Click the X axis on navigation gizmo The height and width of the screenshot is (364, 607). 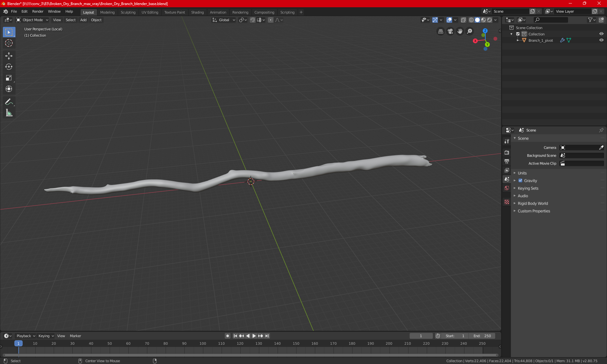(x=475, y=41)
